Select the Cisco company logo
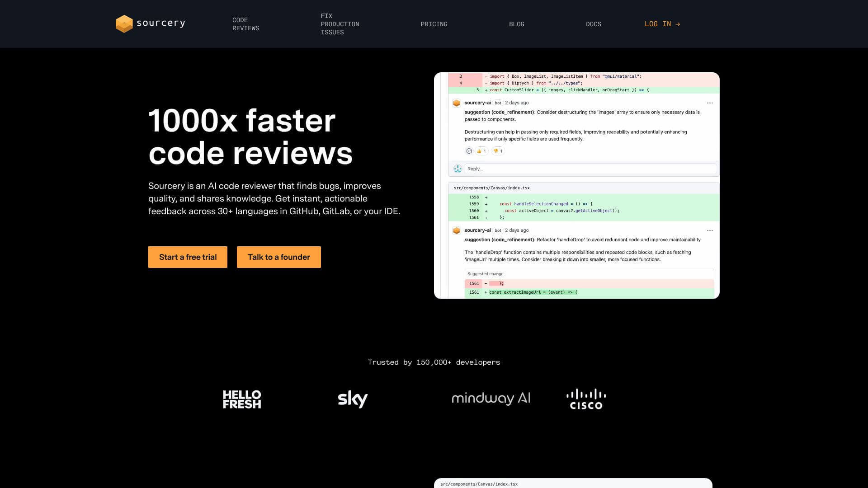The width and height of the screenshot is (868, 488). [x=586, y=398]
